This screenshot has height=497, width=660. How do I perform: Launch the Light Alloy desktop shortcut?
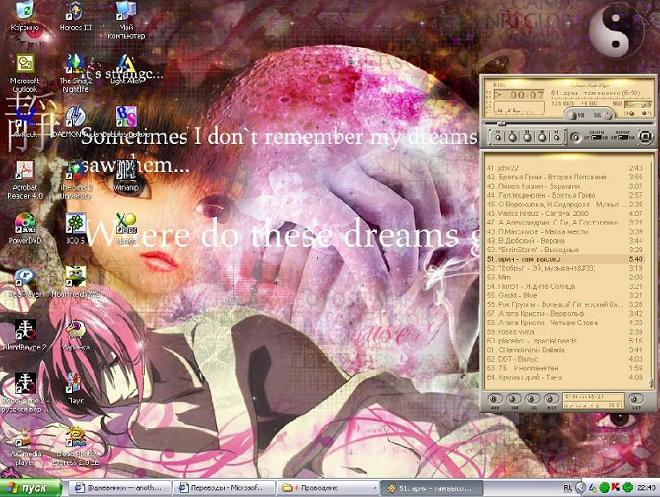coord(125,70)
